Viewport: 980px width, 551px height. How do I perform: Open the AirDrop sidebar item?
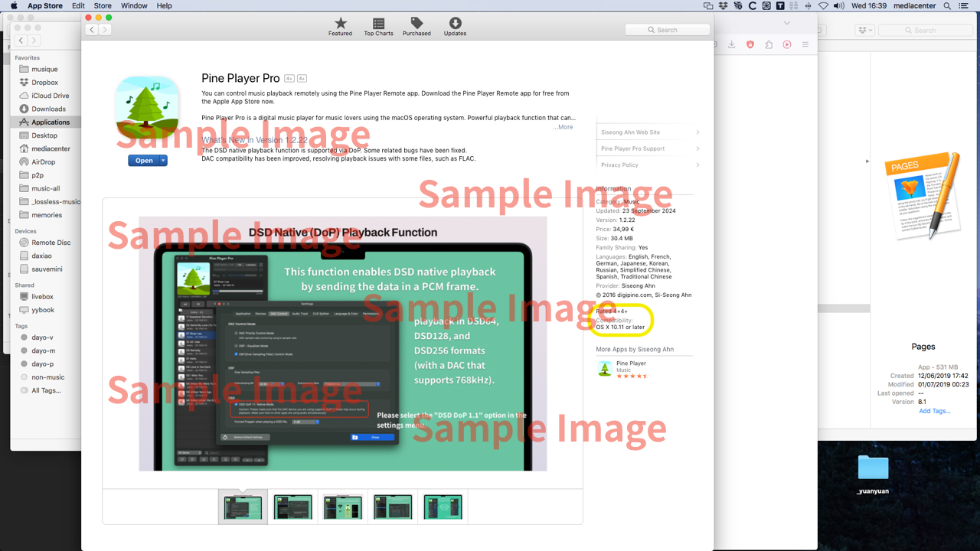coord(43,162)
